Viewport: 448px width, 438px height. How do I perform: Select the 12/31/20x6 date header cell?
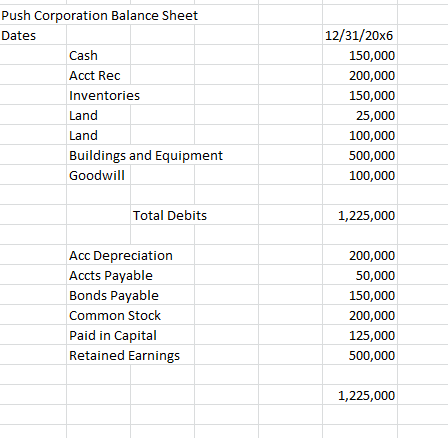(x=359, y=36)
